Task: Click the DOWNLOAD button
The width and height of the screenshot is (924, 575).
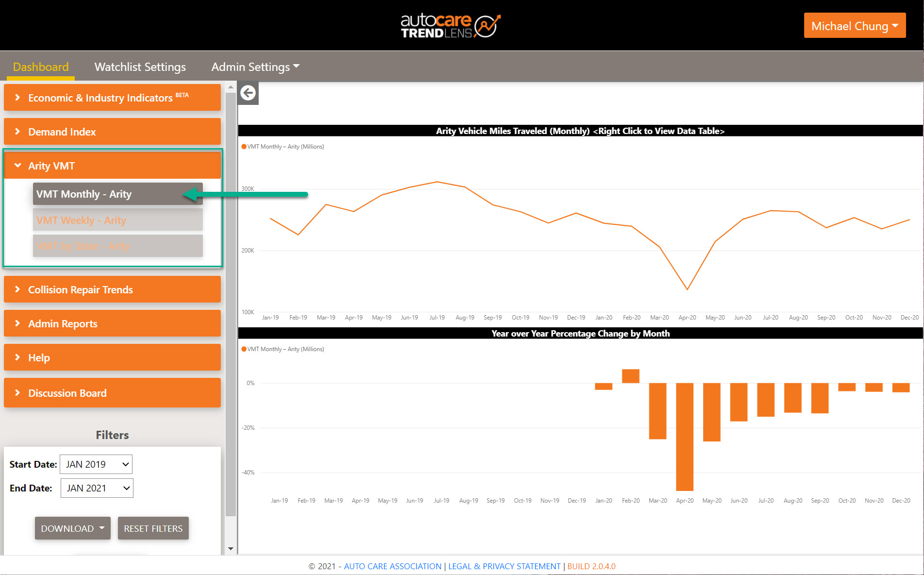Action: tap(73, 528)
